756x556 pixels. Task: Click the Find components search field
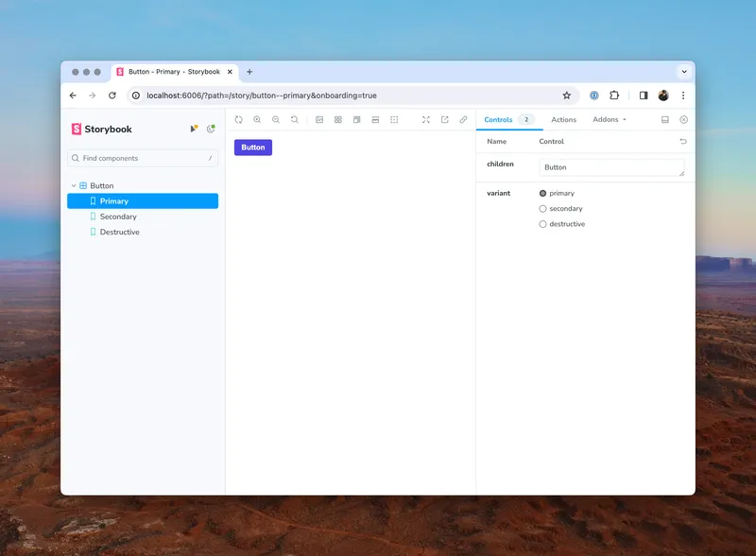pos(142,159)
